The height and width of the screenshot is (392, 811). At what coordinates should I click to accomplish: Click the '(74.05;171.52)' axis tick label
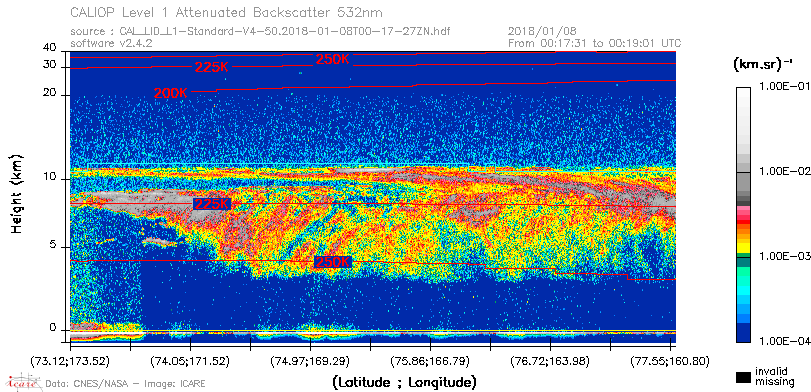click(191, 360)
